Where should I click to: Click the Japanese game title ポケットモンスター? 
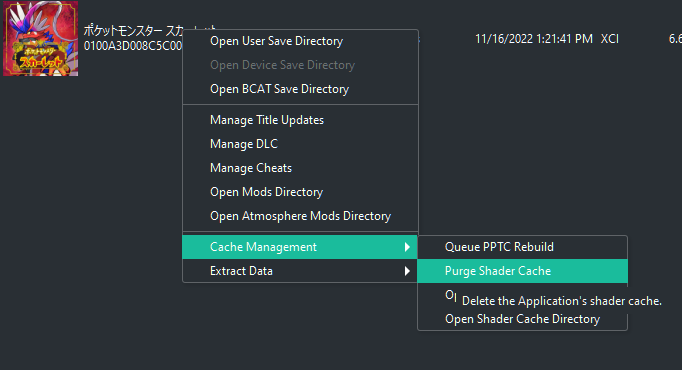point(123,30)
